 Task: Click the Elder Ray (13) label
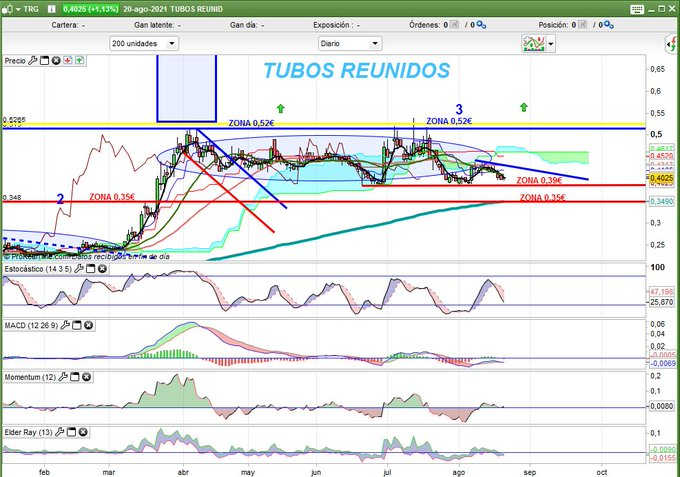(x=29, y=432)
